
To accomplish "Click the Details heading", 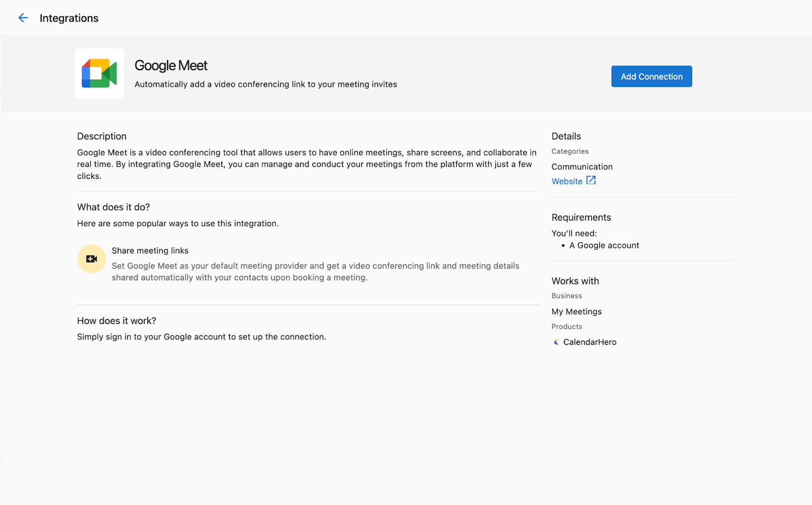I will coord(566,136).
